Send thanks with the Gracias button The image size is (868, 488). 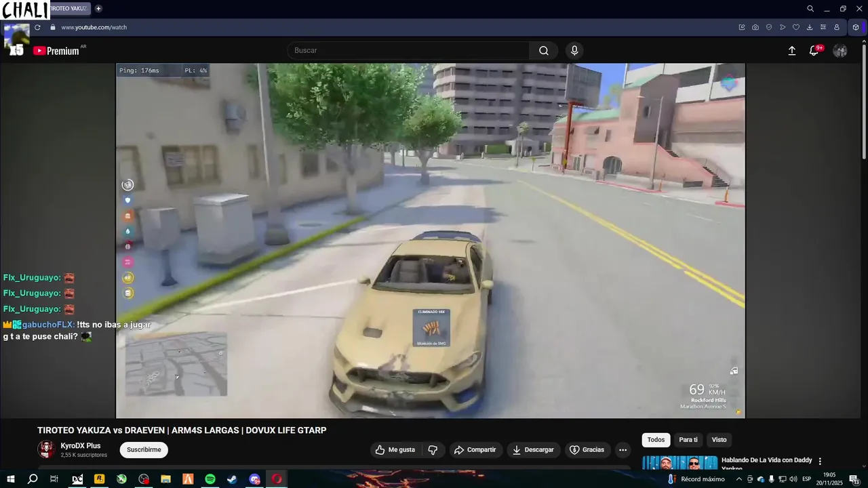[x=587, y=450]
